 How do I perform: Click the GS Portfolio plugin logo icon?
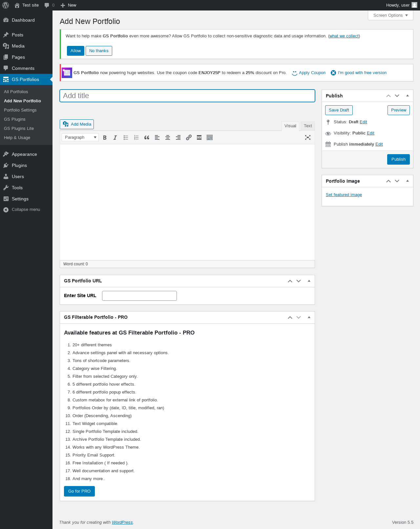(67, 73)
